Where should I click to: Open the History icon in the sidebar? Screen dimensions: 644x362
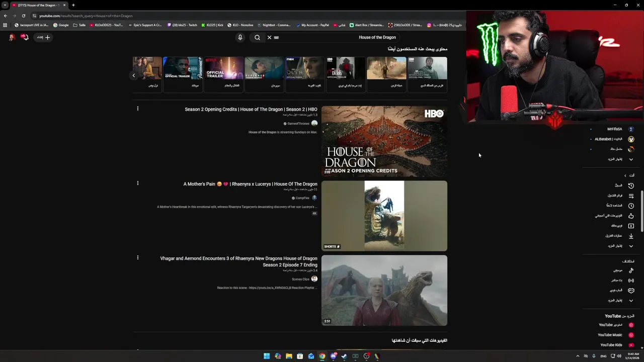(631, 186)
